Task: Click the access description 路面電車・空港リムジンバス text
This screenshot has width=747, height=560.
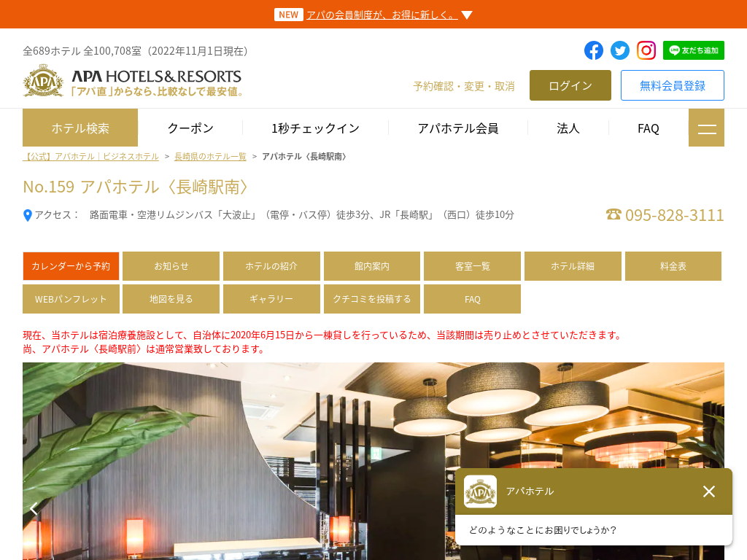Action: [302, 215]
